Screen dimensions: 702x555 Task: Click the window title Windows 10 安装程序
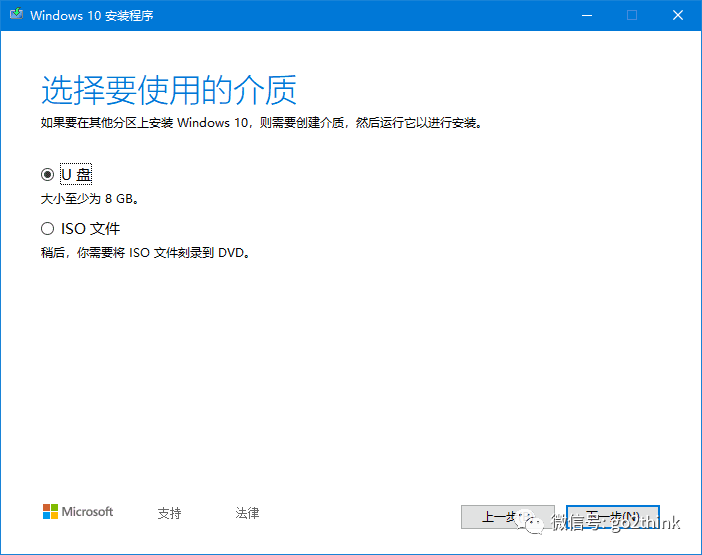92,16
